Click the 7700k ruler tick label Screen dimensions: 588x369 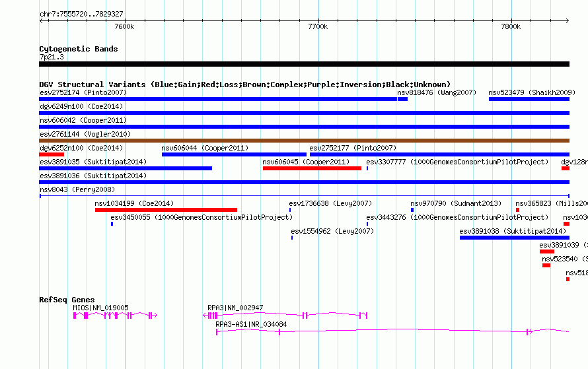[318, 26]
